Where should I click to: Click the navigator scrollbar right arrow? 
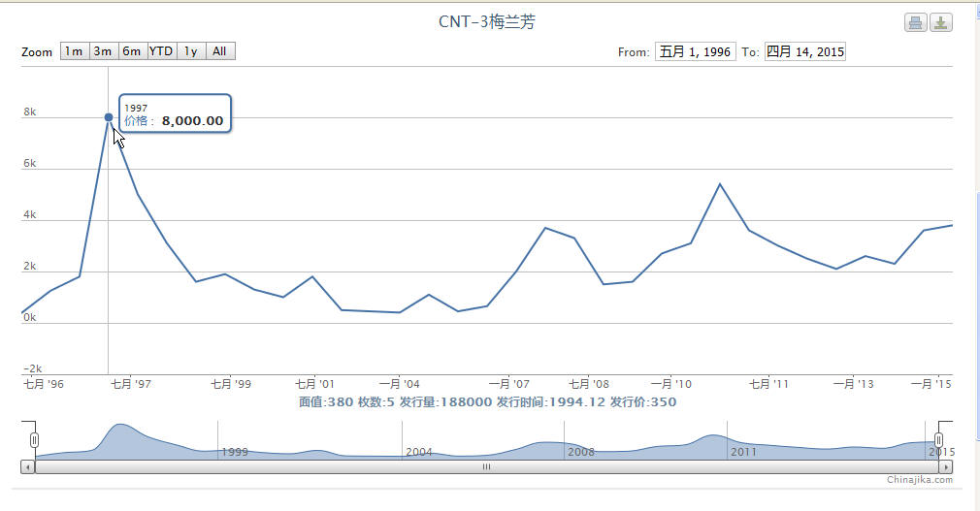(x=946, y=466)
